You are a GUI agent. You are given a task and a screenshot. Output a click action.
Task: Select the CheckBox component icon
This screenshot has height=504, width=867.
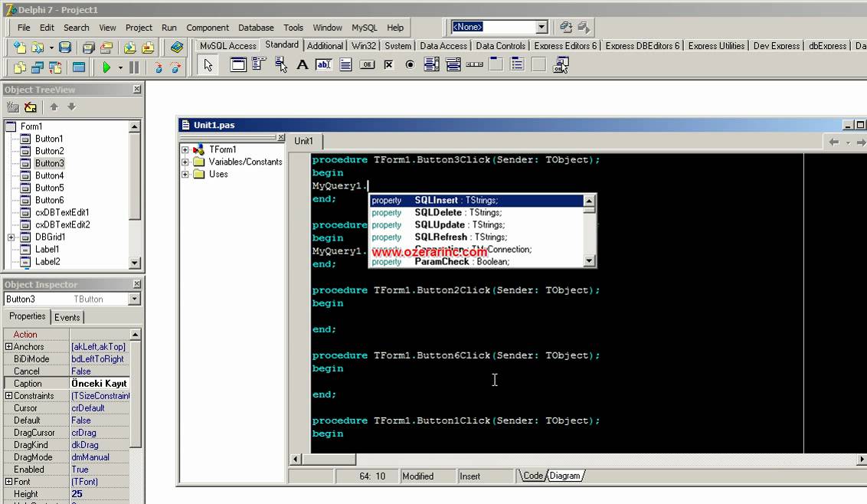[389, 65]
